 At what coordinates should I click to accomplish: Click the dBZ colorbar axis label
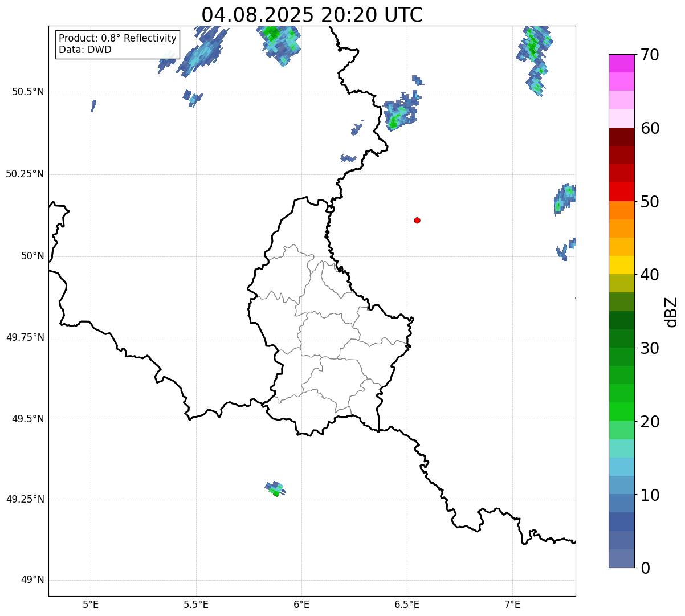(672, 312)
